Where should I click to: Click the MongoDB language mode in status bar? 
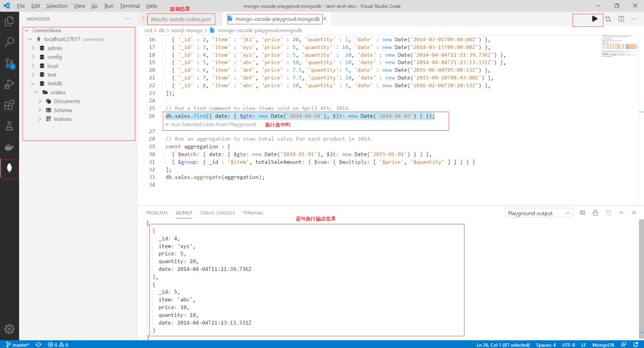pyautogui.click(x=603, y=344)
